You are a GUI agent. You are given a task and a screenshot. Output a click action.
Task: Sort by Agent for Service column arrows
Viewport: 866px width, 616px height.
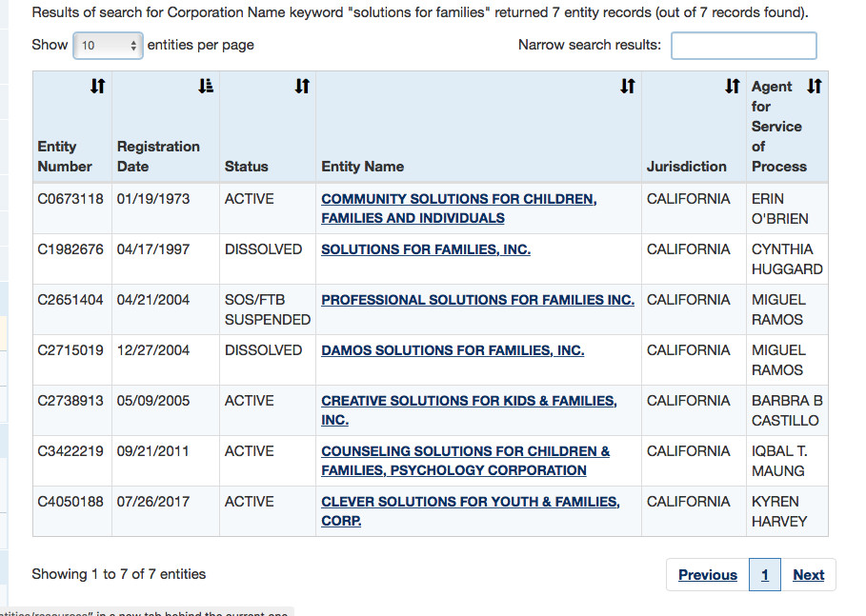click(814, 87)
